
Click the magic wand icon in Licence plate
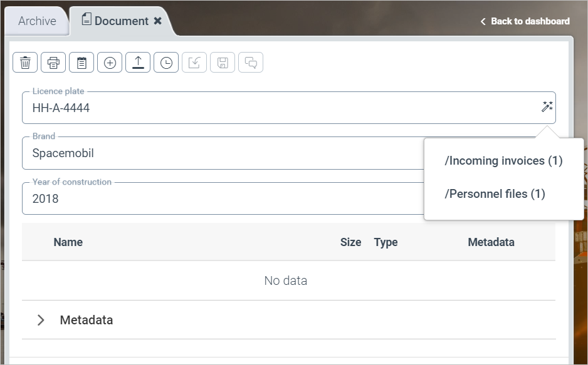(547, 107)
